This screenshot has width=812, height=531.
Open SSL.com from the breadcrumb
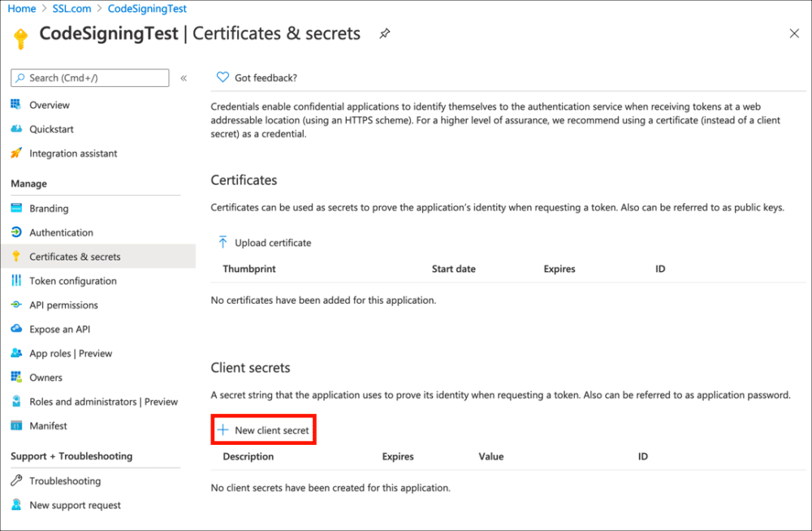tap(71, 8)
